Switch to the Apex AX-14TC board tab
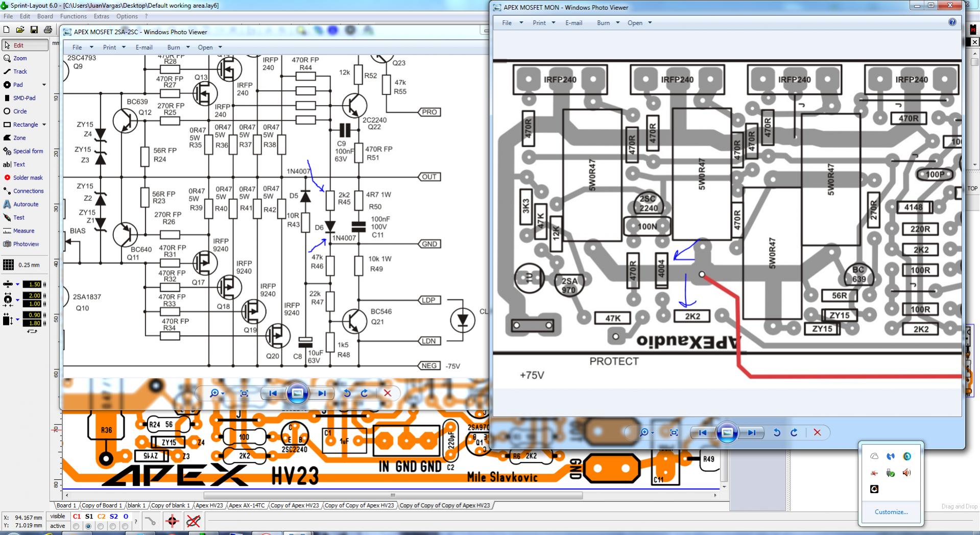 coord(247,505)
